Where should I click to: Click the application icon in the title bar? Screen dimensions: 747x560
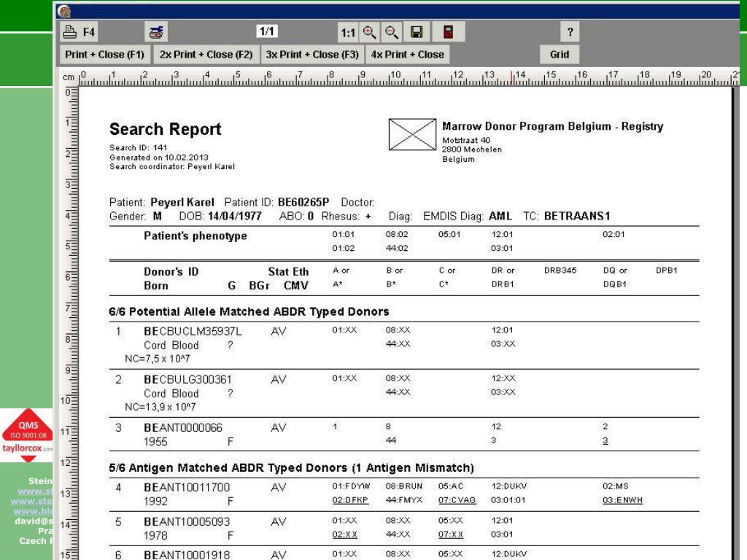pos(64,11)
